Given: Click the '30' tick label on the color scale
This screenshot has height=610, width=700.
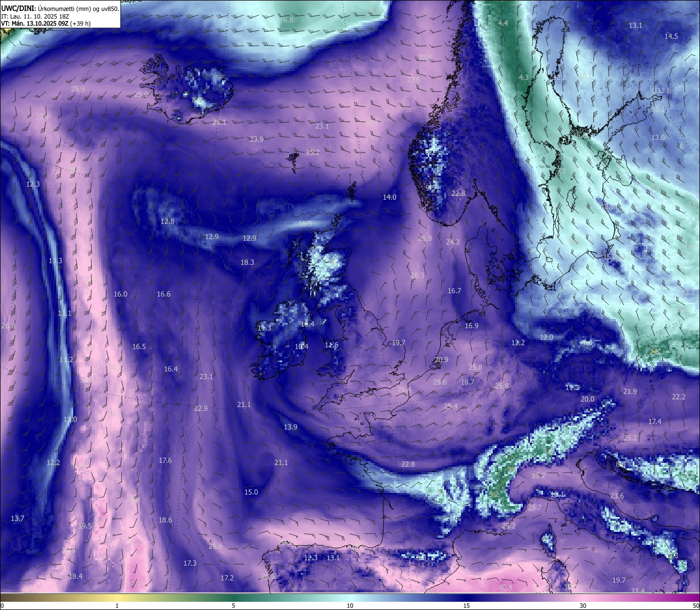Looking at the screenshot, I should click(583, 606).
